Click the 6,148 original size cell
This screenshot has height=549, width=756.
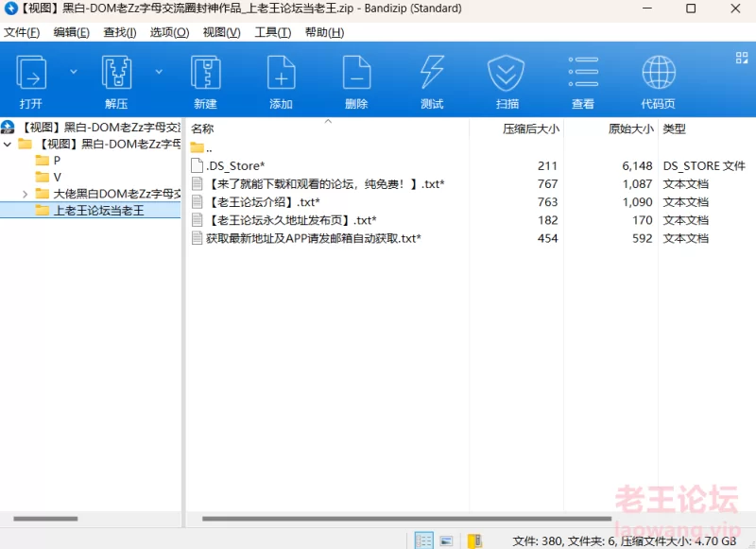coord(637,165)
